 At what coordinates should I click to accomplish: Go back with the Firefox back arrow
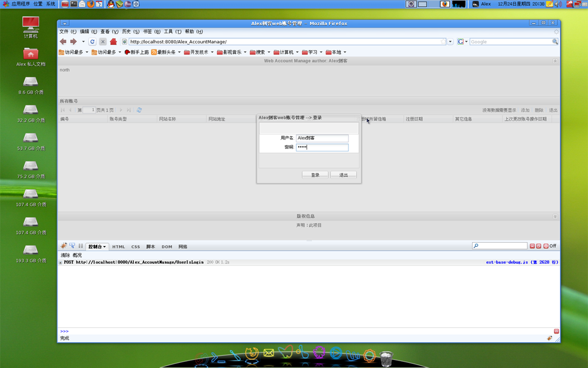pyautogui.click(x=63, y=41)
